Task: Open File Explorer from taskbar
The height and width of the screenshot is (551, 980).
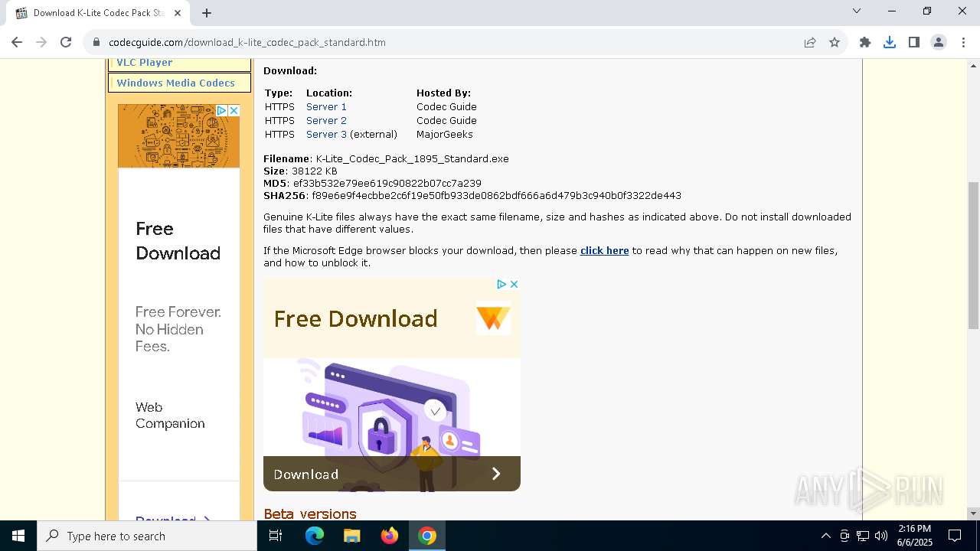Action: click(351, 536)
